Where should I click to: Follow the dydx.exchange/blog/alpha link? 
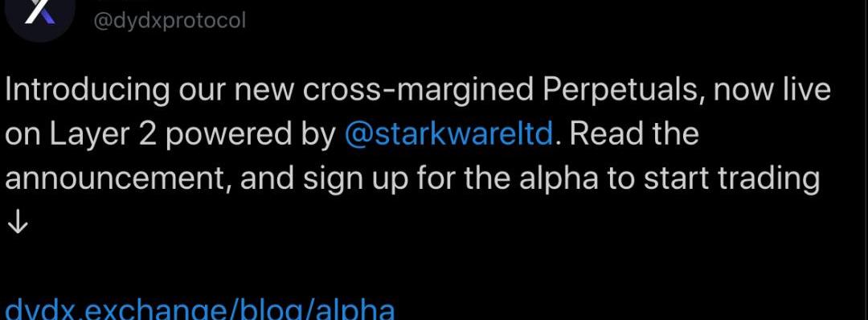tap(200, 309)
